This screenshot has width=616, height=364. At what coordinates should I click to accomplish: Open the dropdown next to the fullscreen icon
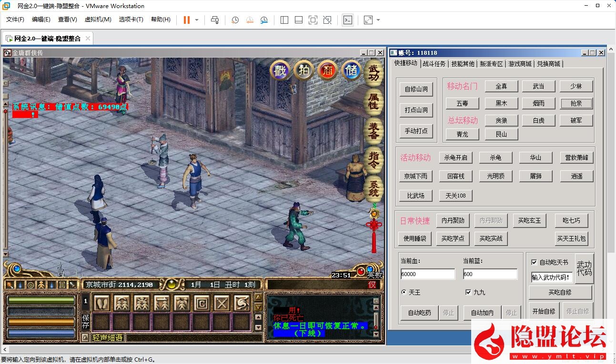click(378, 20)
